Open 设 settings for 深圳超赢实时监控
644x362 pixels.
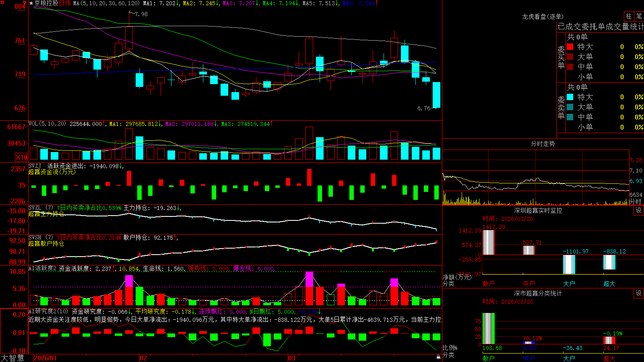639,210
